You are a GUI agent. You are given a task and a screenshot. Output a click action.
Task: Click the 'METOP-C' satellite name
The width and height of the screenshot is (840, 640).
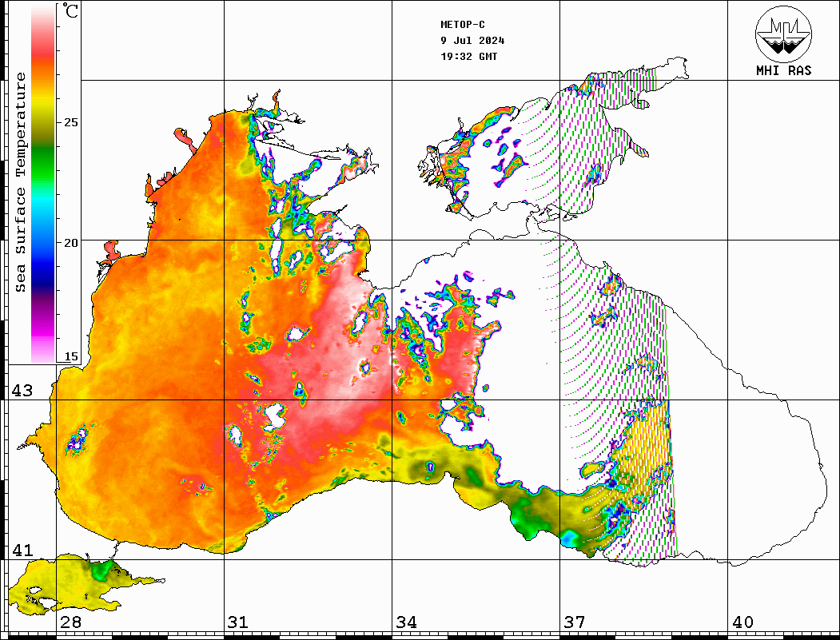(x=462, y=25)
